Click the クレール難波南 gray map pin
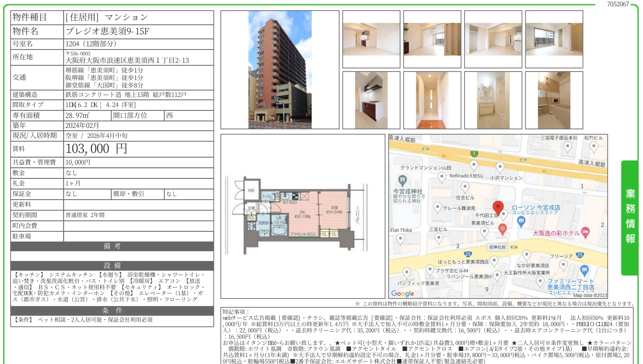Viewport: 643px width, 364px height. [x=437, y=207]
